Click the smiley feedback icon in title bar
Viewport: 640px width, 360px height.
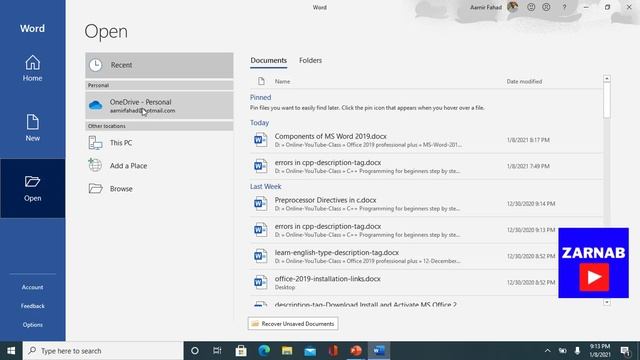531,7
